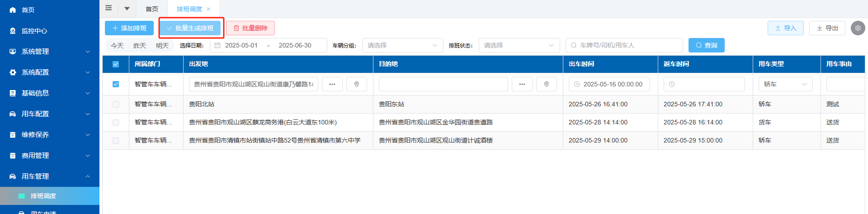Click the 查询 search button
This screenshot has height=214, width=868.
click(x=706, y=45)
